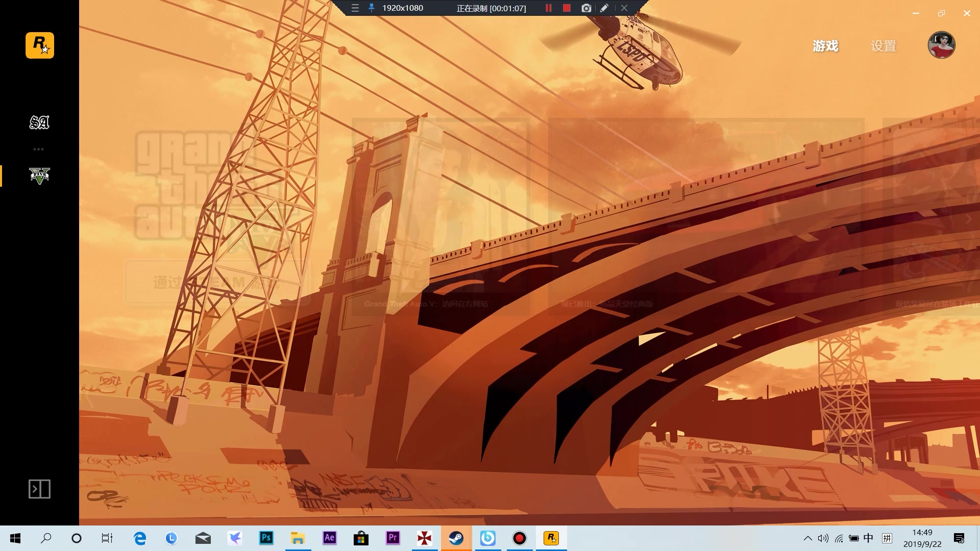Open the recorder pencil annotation tool
Screen dimensions: 980x551
(604, 8)
